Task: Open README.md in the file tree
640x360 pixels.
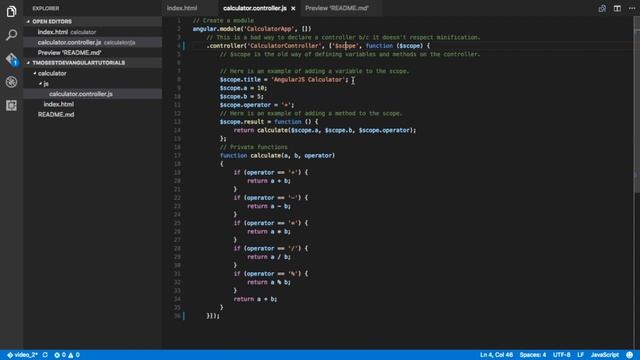Action: coord(56,115)
